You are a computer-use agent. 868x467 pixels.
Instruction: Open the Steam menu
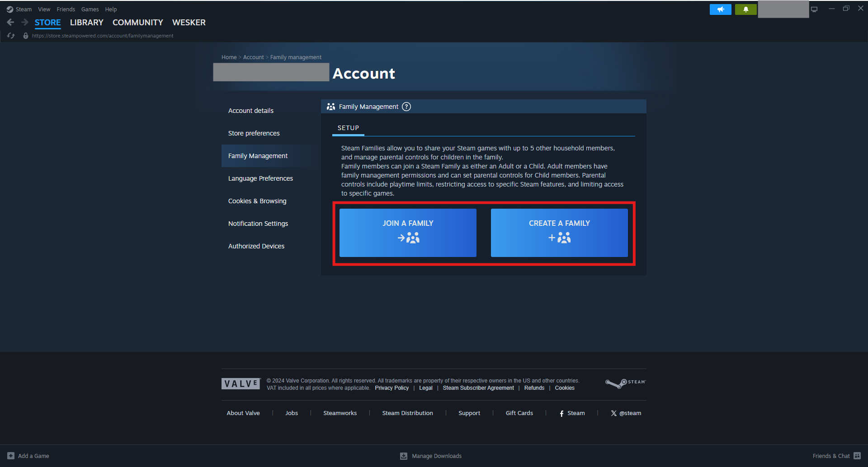click(24, 9)
